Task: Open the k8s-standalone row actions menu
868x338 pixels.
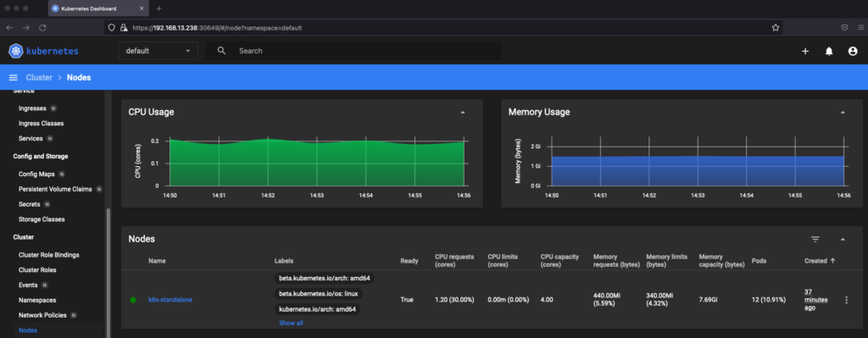Action: point(846,300)
